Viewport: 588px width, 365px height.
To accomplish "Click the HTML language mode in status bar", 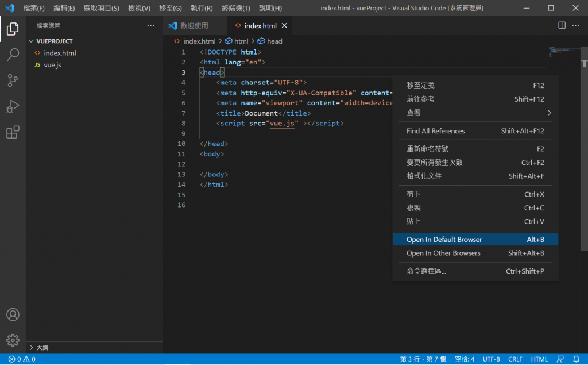I will pyautogui.click(x=539, y=359).
